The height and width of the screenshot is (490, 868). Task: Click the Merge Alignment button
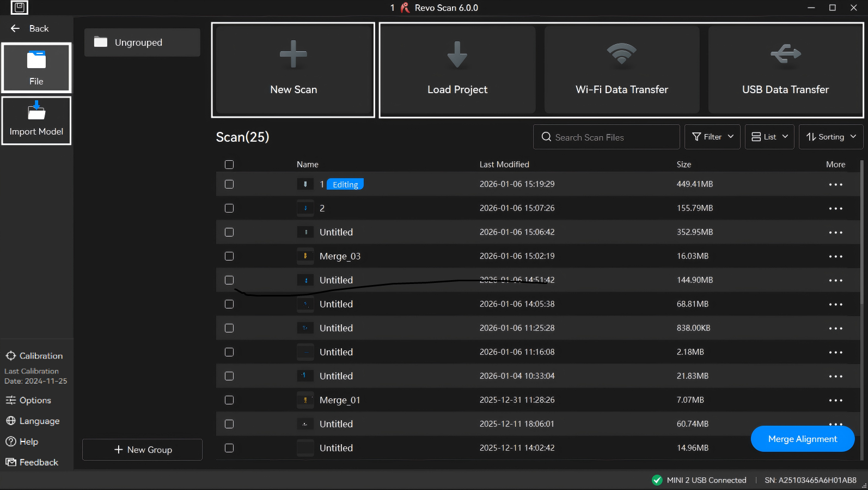[802, 439]
